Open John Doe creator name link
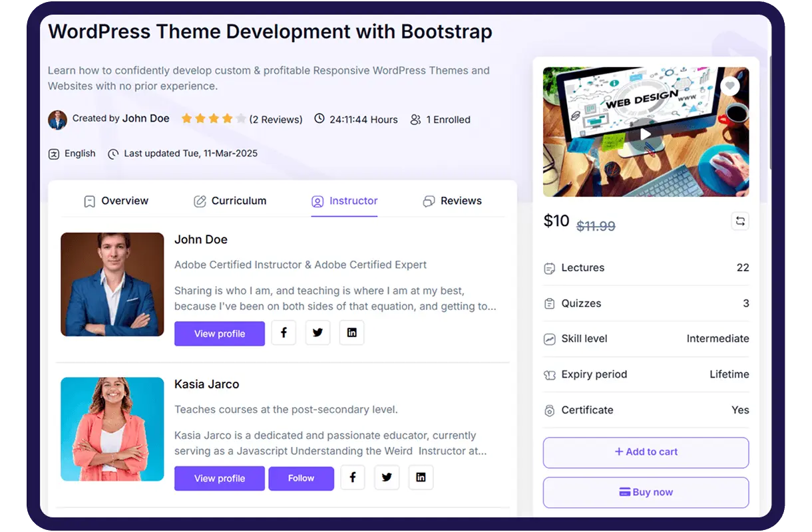Viewport: 812px width, 532px height. pyautogui.click(x=146, y=118)
